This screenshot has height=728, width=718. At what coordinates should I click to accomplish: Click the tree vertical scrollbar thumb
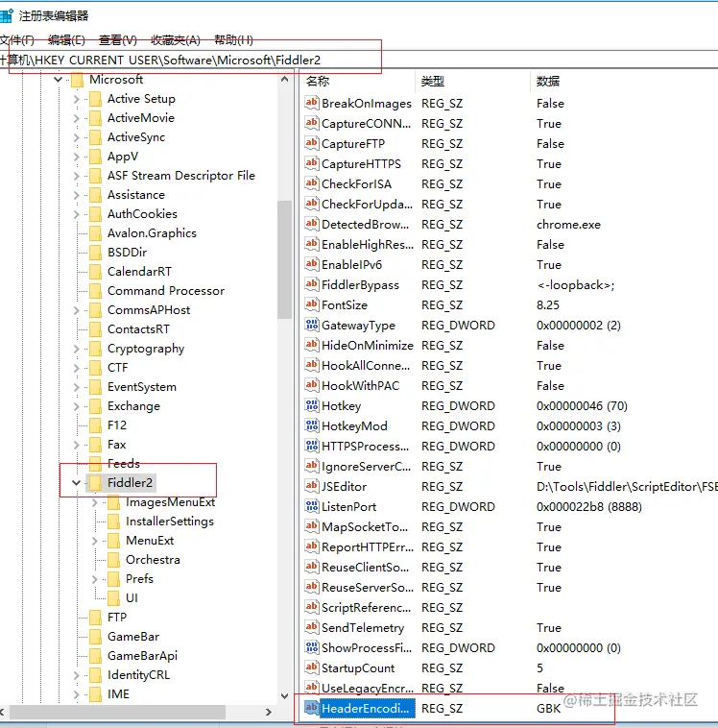pyautogui.click(x=284, y=259)
